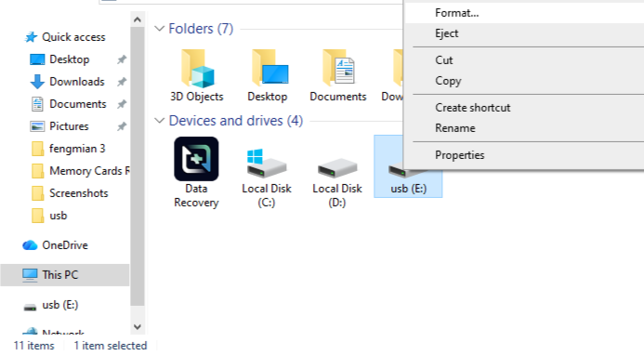644x356 pixels.
Task: Click the Memory Cards folder icon
Action: 37,171
